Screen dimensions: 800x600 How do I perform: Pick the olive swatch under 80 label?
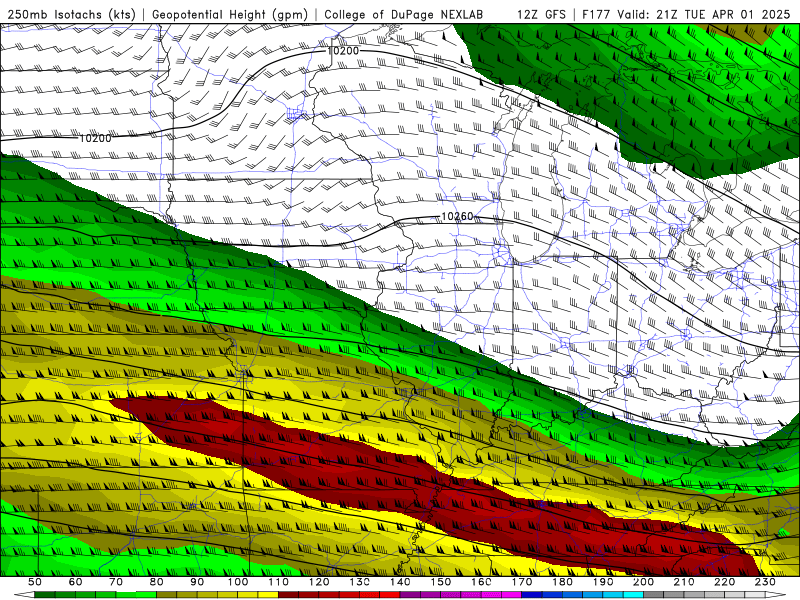coord(167,595)
